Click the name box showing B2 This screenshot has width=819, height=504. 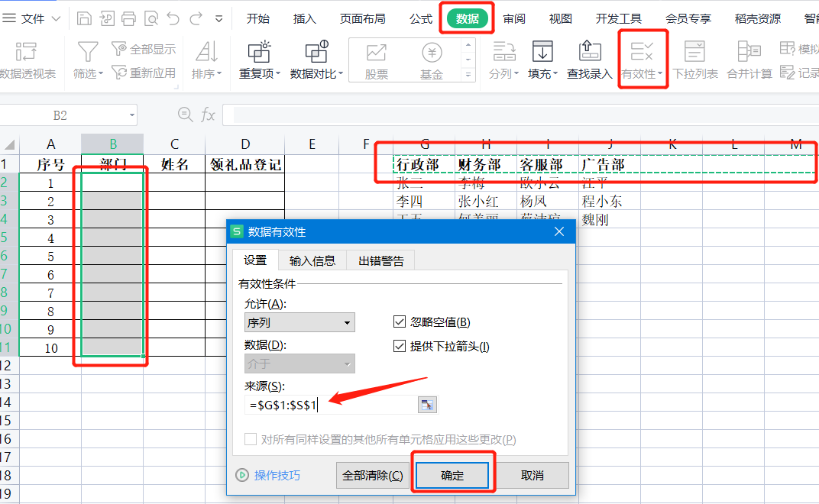(x=60, y=115)
